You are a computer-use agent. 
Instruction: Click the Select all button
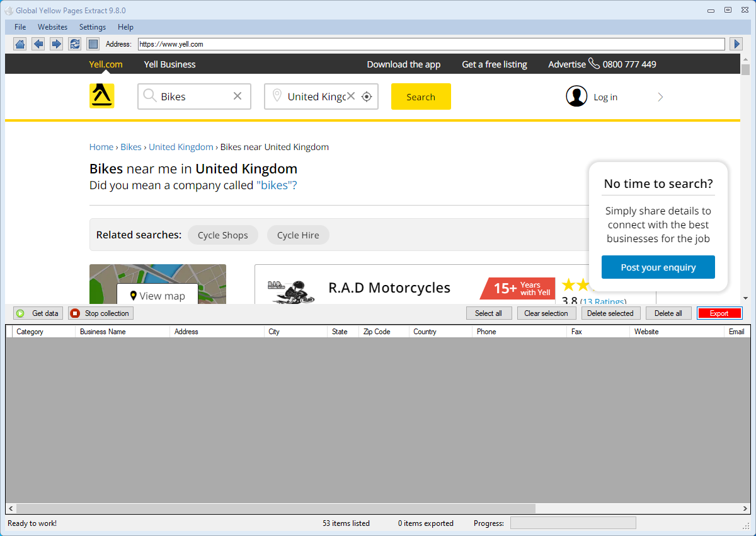coord(488,313)
